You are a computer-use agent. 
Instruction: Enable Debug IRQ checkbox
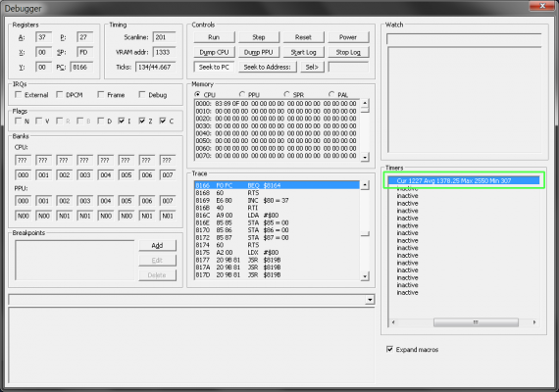coord(142,95)
